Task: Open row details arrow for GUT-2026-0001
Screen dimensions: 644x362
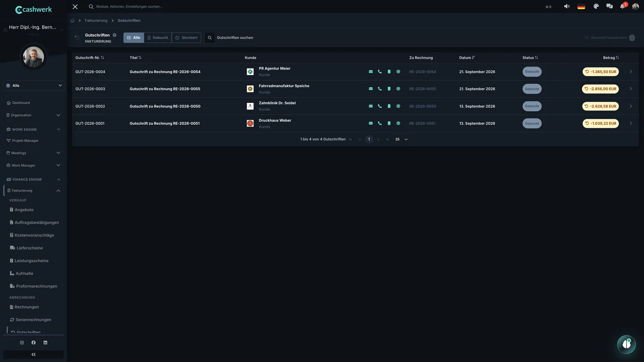Action: point(631,123)
